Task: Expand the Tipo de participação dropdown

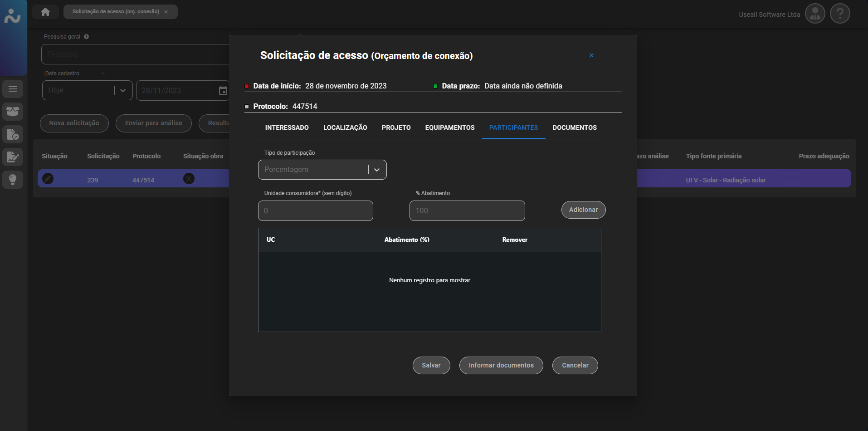Action: click(376, 170)
